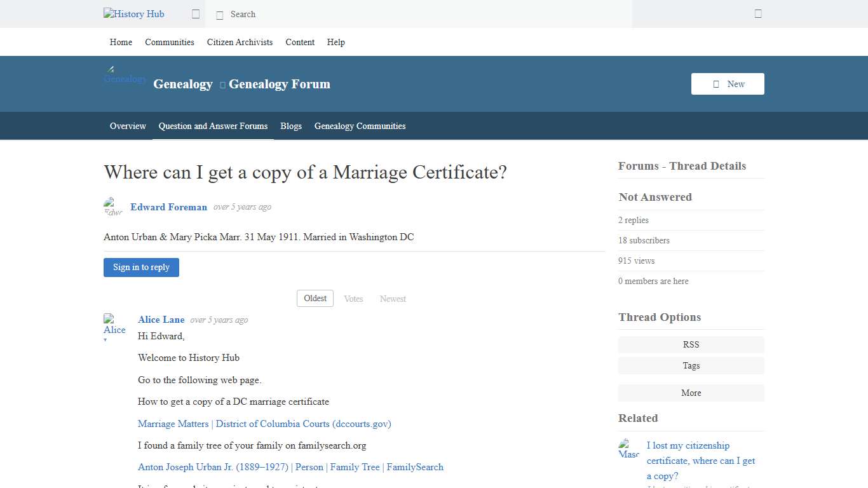The image size is (868, 488).
Task: Click the user account icon at top right
Action: pos(757,13)
